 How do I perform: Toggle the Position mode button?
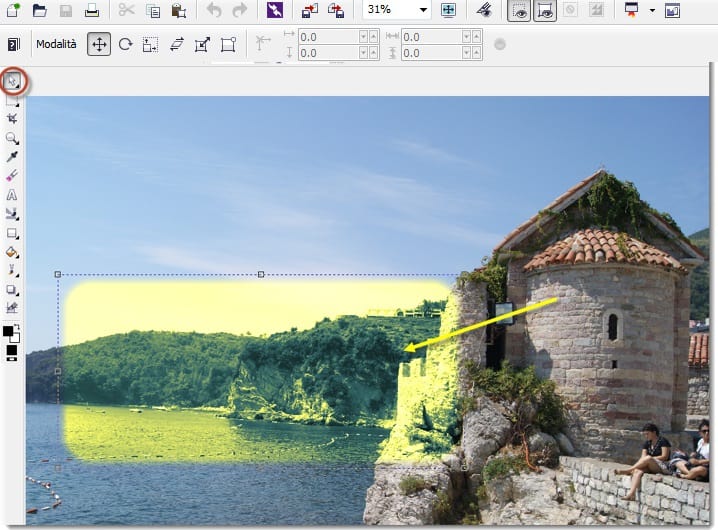click(99, 44)
